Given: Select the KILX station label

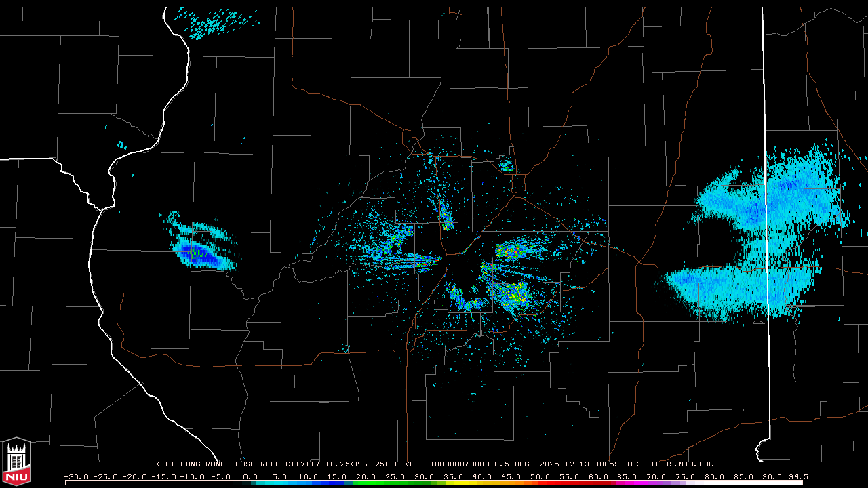Looking at the screenshot, I should point(167,464).
